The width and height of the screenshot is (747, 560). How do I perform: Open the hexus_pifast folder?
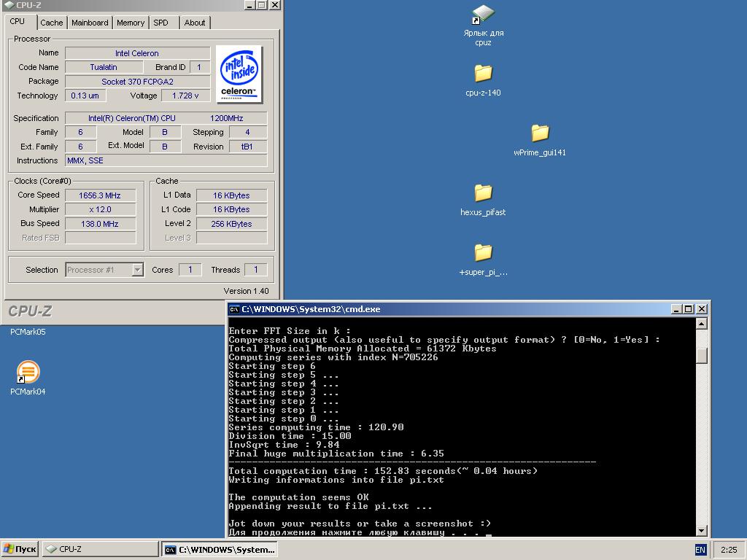[x=483, y=201]
